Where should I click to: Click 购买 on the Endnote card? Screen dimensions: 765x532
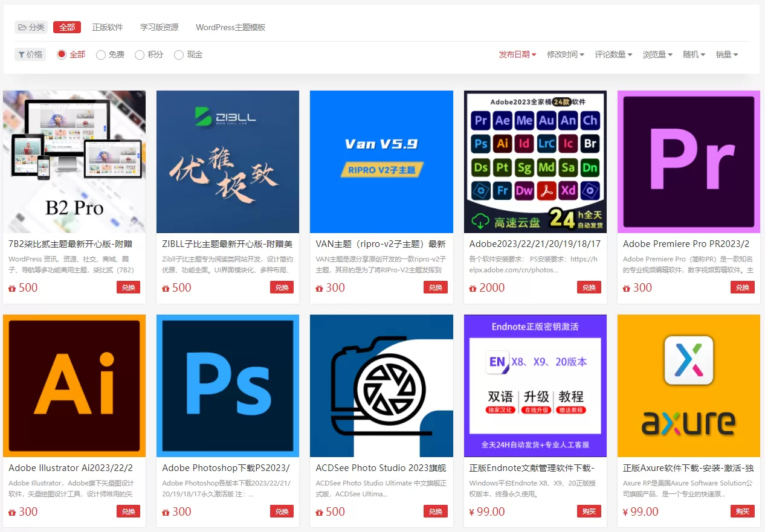tap(589, 511)
